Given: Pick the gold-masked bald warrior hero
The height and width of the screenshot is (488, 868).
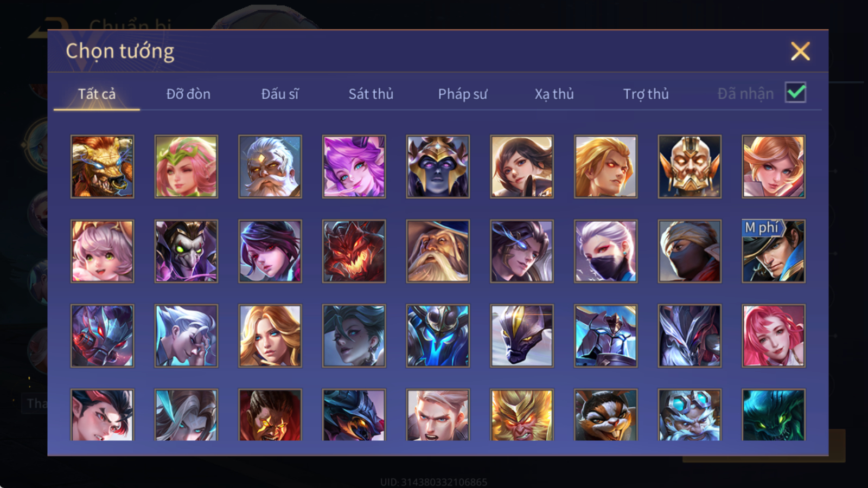Looking at the screenshot, I should point(690,166).
